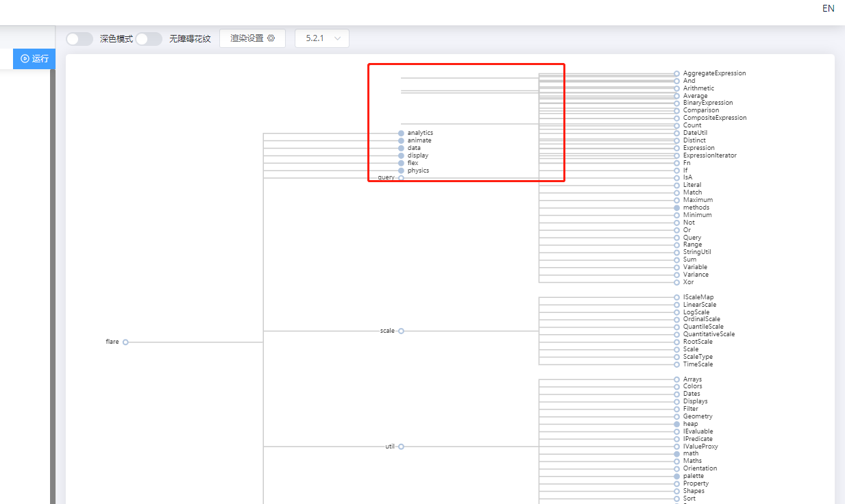Switch language via the EN link
The height and width of the screenshot is (504, 845).
(828, 9)
